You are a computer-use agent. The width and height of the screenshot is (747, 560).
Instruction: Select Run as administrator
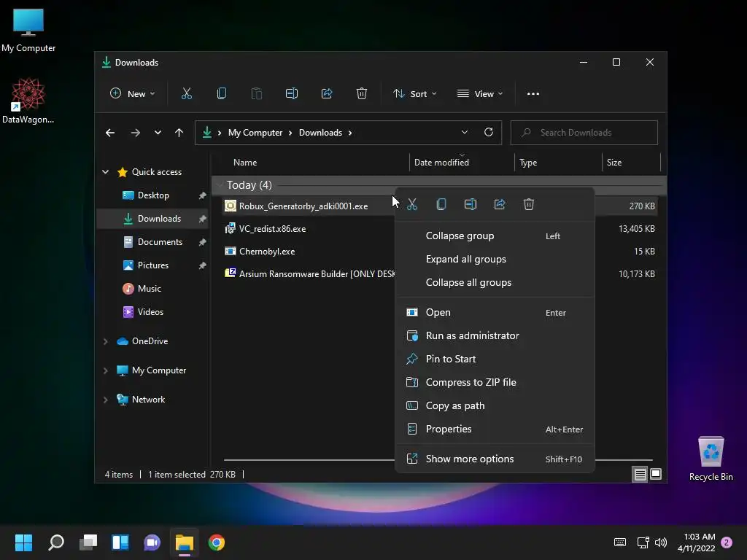pyautogui.click(x=495, y=335)
